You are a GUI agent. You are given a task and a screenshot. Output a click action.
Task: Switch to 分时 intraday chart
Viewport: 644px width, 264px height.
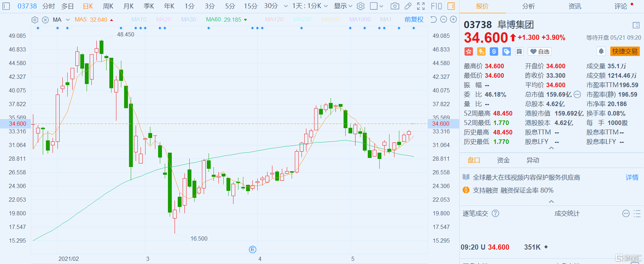coord(49,6)
